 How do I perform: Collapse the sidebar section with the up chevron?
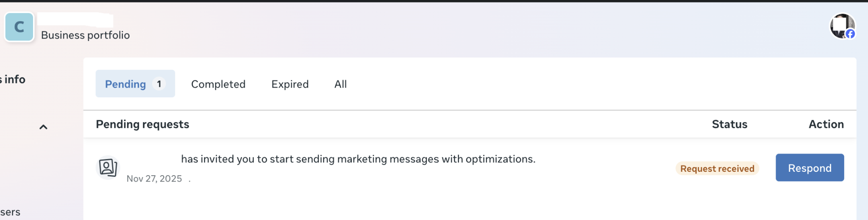click(43, 127)
